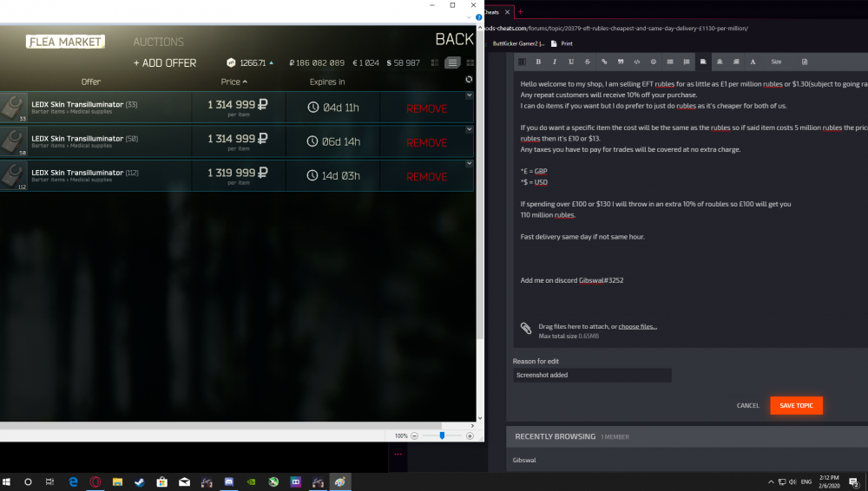The height and width of the screenshot is (491, 868).
Task: Toggle the editor source mode switch
Action: 522,62
